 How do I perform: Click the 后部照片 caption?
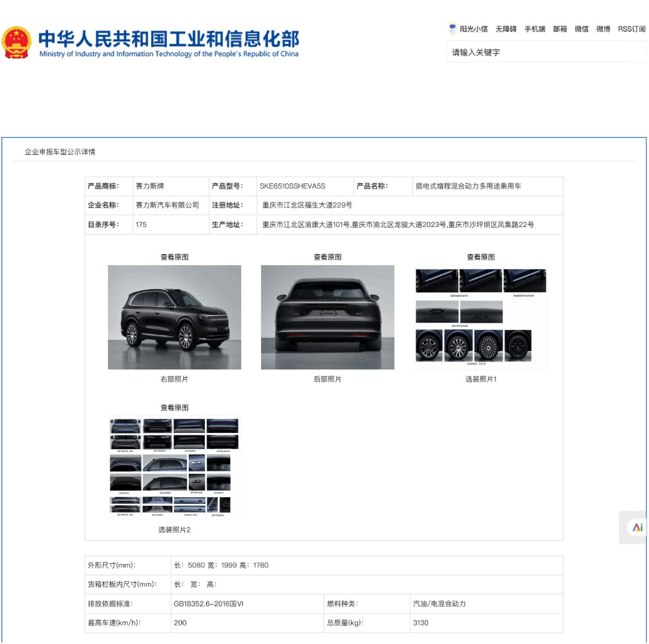coord(328,379)
